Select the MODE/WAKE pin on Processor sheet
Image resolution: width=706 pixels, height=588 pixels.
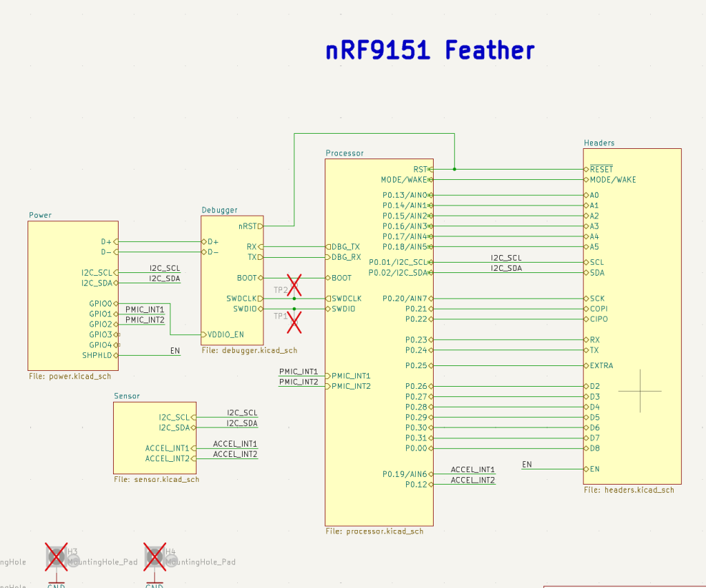(407, 180)
